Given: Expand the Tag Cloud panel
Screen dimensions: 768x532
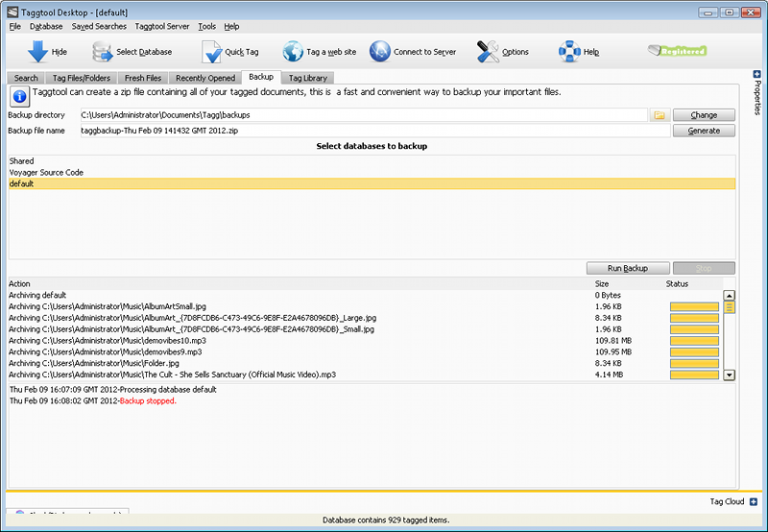Looking at the screenshot, I should [x=754, y=501].
